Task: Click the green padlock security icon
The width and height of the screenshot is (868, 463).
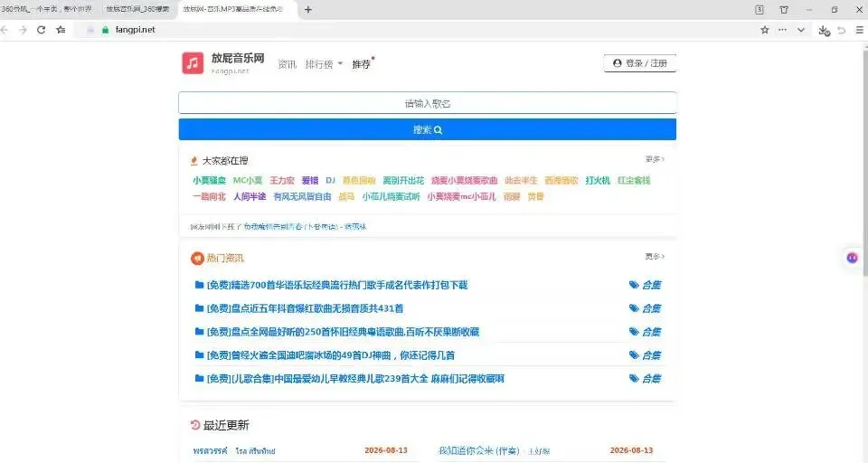Action: click(105, 30)
